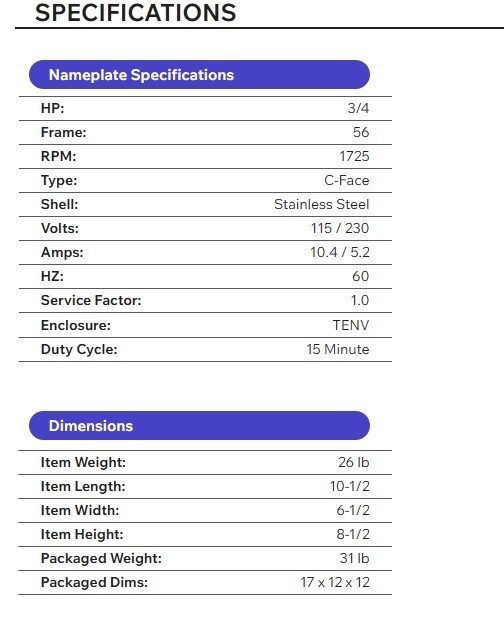Select the Volts value 115 / 230

click(340, 228)
